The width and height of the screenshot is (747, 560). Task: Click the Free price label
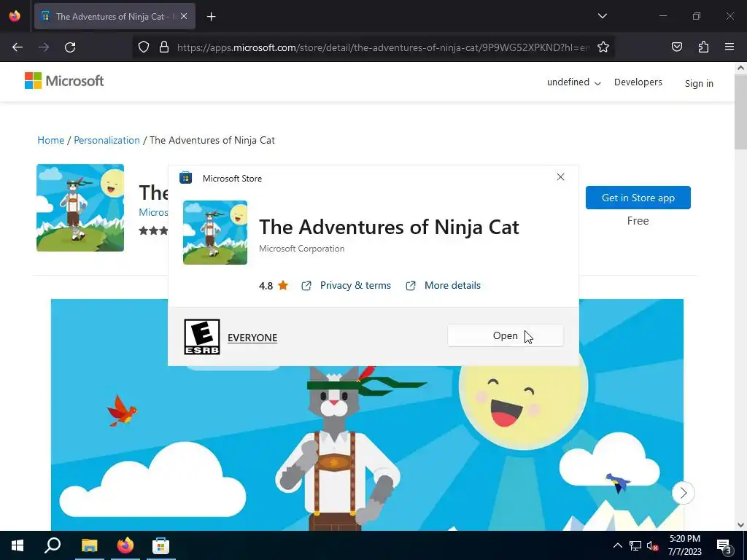638,221
